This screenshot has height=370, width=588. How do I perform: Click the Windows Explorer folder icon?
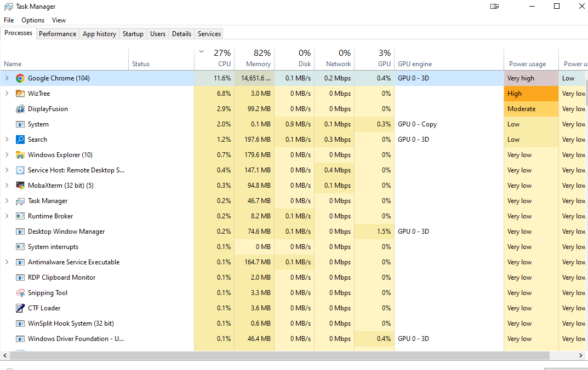pos(20,155)
